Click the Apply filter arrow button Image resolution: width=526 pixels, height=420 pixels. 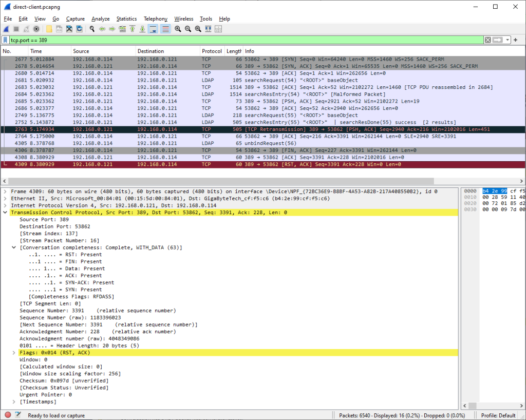point(497,40)
